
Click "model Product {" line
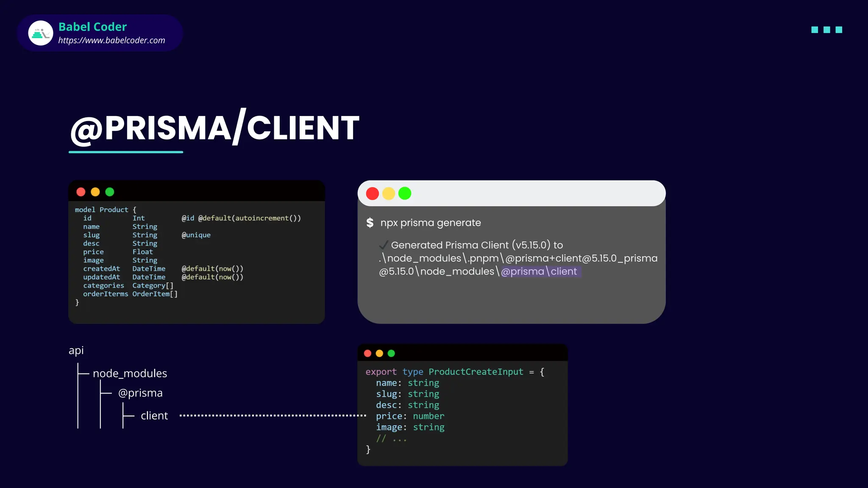coord(106,210)
